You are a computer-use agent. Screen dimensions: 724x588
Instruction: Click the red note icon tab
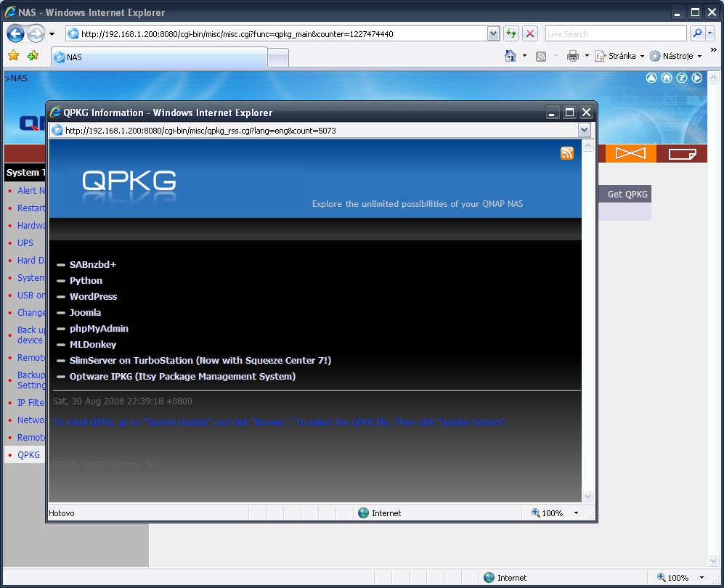tap(682, 154)
